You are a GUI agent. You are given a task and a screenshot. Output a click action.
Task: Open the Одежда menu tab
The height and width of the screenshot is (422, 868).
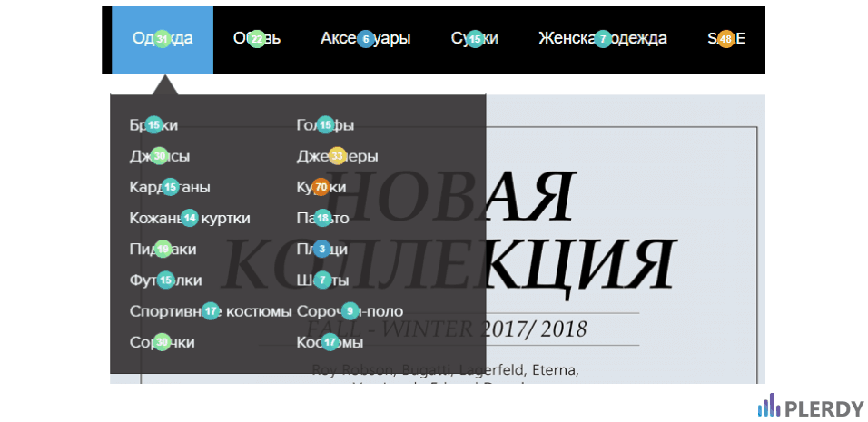(163, 40)
